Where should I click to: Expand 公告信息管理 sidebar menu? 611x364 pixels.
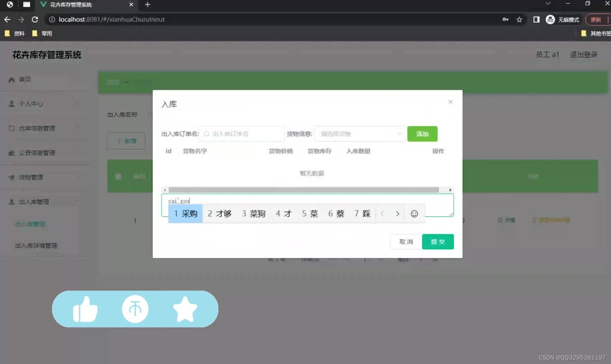[x=45, y=153]
